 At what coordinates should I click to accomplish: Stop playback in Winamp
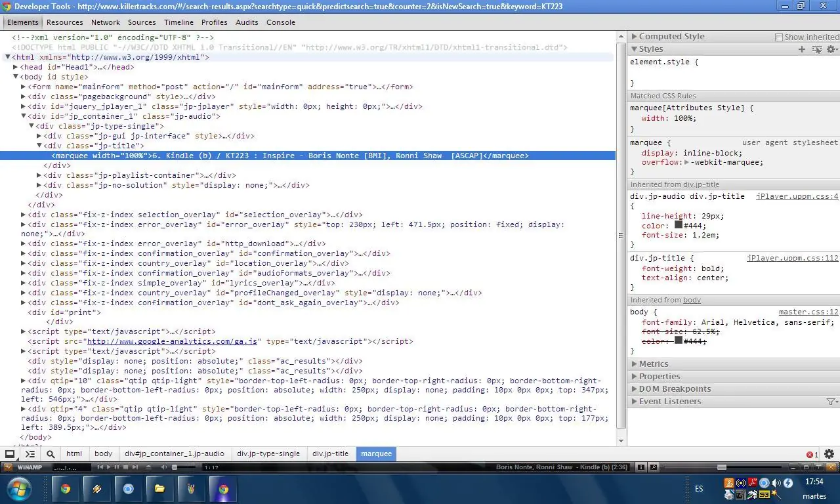tap(125, 467)
